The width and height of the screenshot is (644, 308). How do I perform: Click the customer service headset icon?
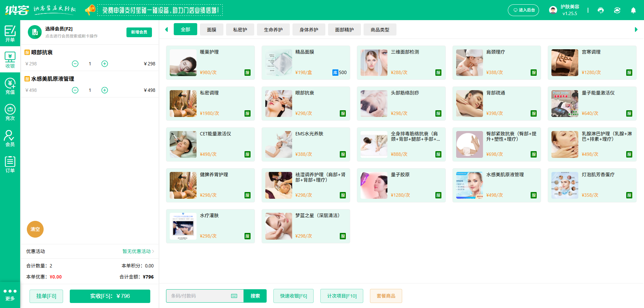click(601, 10)
